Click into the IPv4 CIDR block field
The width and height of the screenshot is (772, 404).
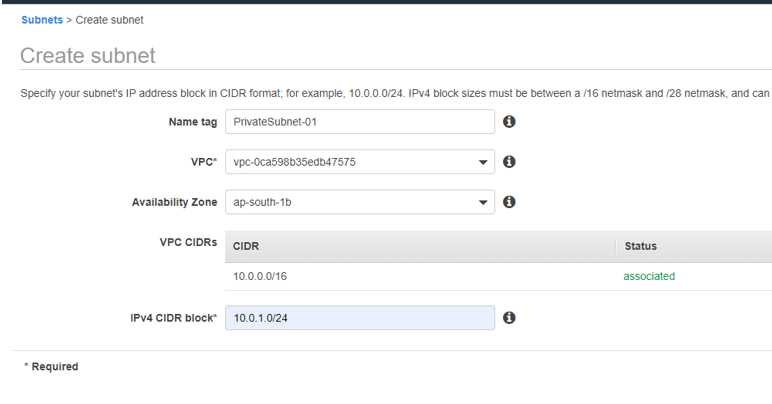pos(359,318)
